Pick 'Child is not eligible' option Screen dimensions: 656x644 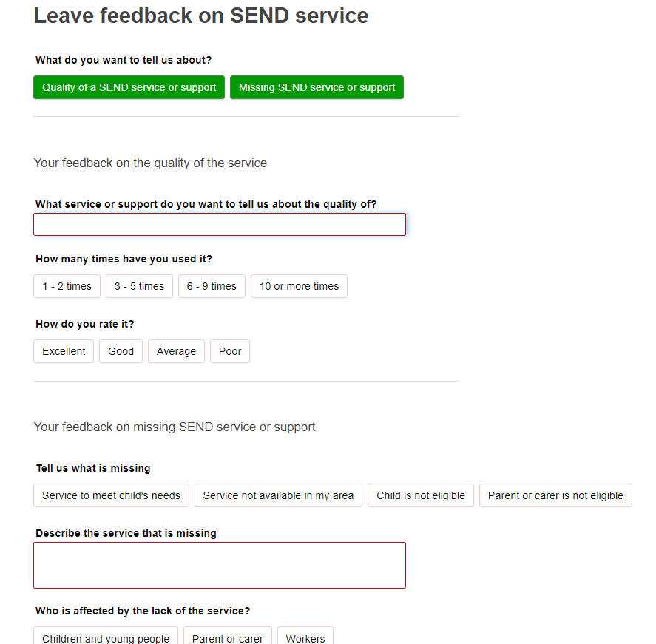tap(421, 495)
